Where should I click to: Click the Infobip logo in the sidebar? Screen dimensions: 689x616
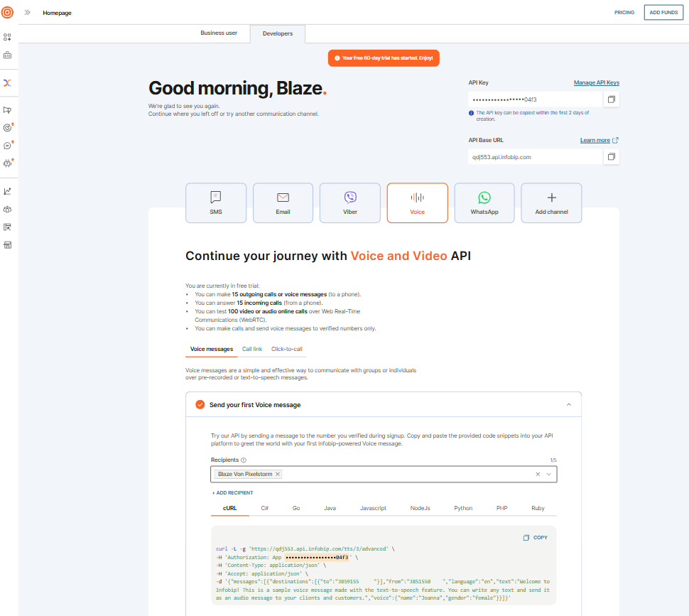tap(8, 12)
